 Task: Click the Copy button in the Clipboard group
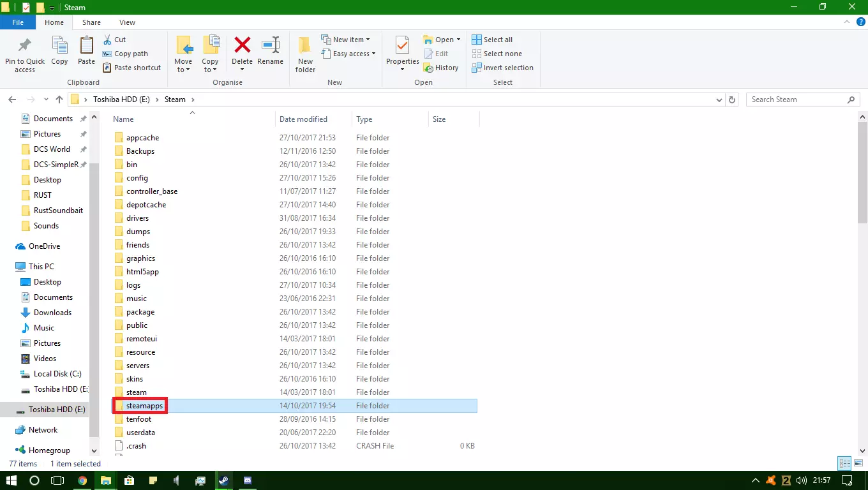click(59, 51)
